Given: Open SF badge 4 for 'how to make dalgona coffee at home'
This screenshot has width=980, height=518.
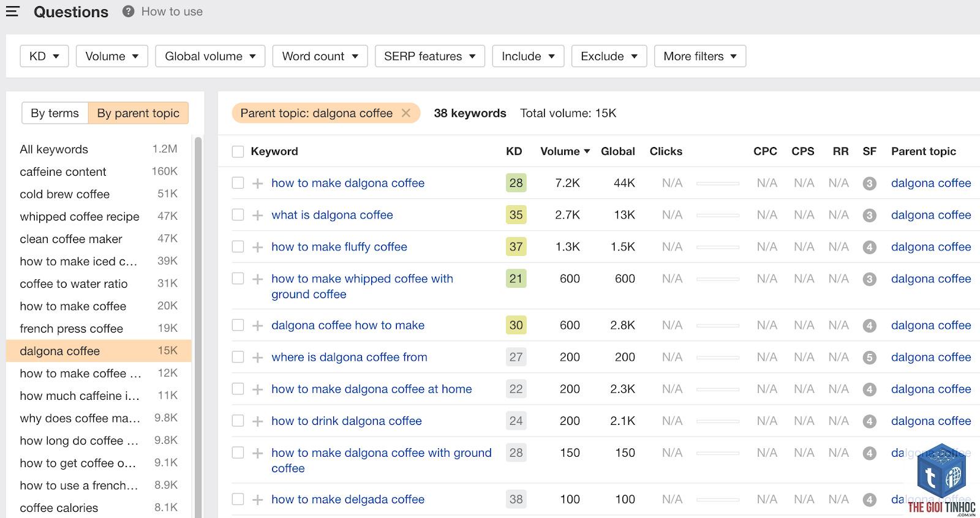Looking at the screenshot, I should 869,389.
